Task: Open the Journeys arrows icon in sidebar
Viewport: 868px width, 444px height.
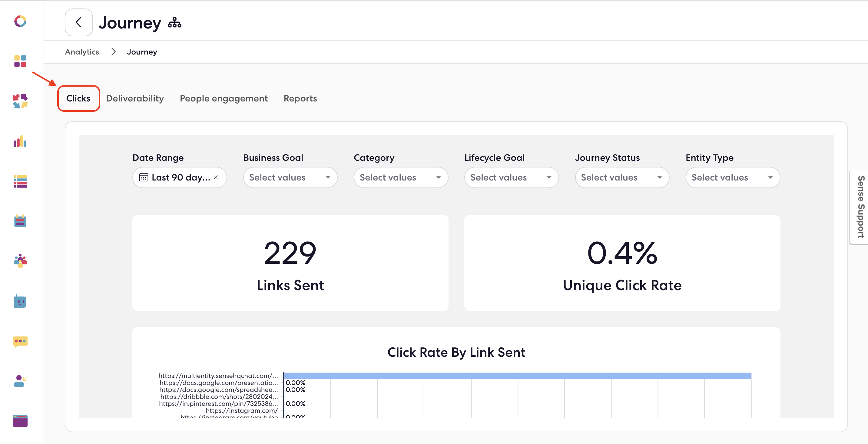Action: 20,101
